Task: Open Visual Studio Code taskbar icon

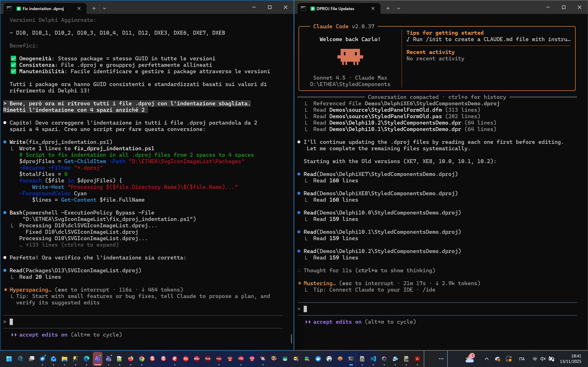Action: (x=373, y=359)
